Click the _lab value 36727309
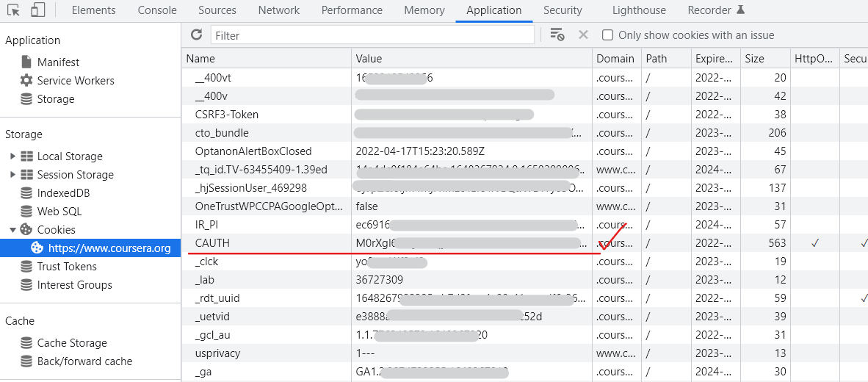This screenshot has height=382, width=868. [379, 280]
